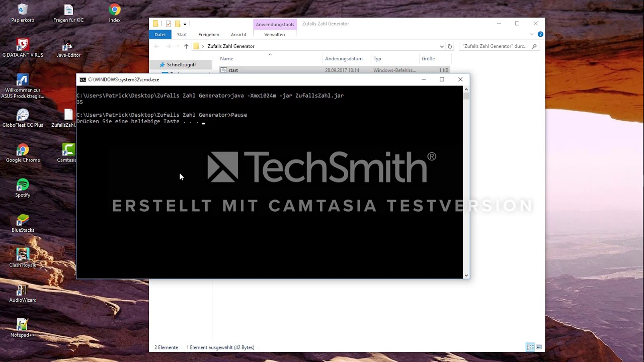This screenshot has height=362, width=644.
Task: Switch to the Freigeben ribbon tab
Action: [209, 35]
